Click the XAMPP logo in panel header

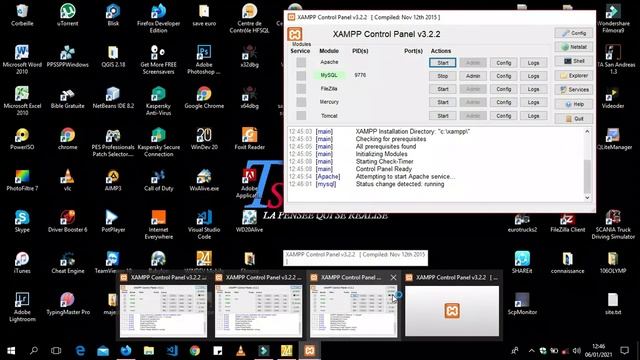pyautogui.click(x=295, y=34)
